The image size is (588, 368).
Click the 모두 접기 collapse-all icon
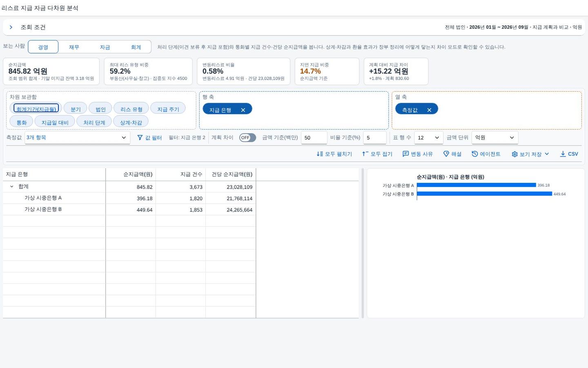(x=365, y=154)
